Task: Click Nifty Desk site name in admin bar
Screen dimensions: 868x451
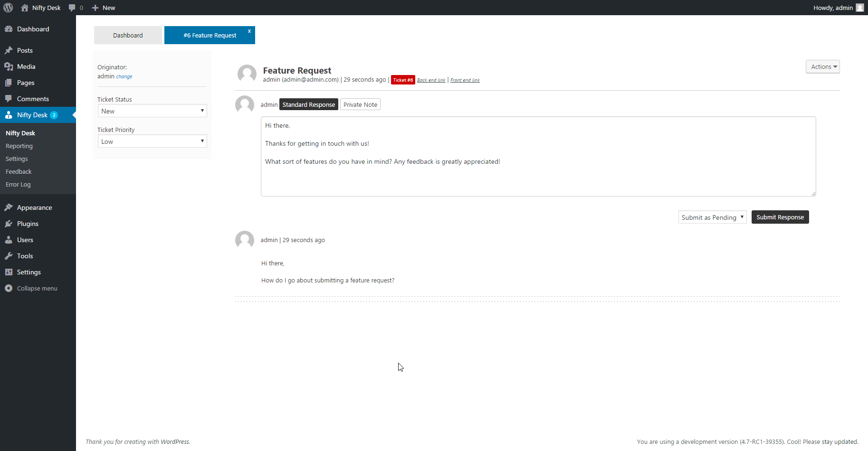Action: [x=46, y=8]
